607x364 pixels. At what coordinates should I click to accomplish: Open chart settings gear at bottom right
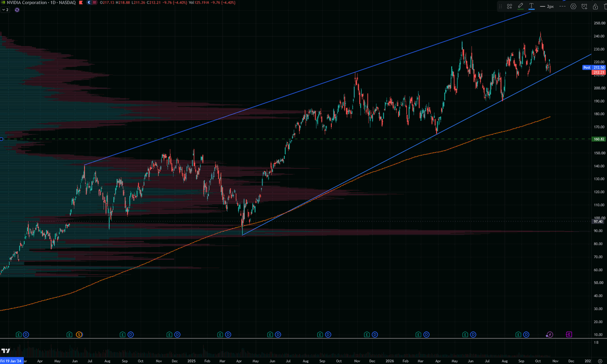click(x=600, y=361)
